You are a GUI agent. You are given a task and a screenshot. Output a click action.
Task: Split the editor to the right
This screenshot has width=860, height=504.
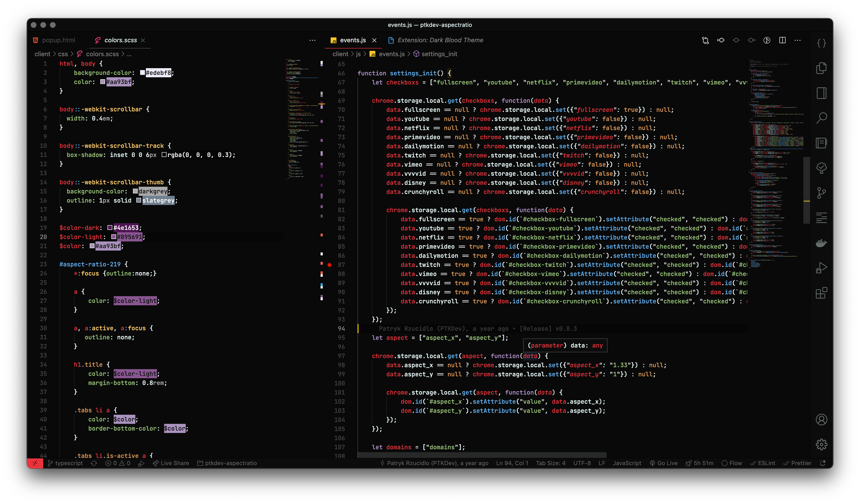(x=782, y=40)
